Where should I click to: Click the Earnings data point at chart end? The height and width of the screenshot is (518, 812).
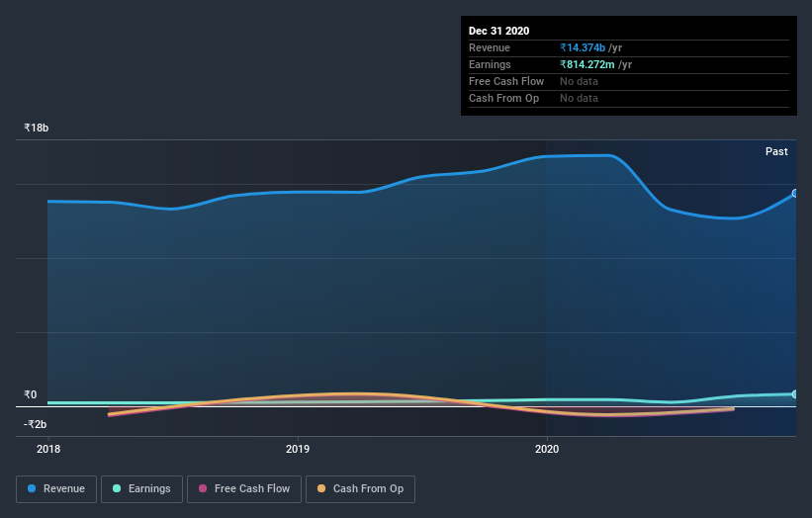pyautogui.click(x=795, y=394)
